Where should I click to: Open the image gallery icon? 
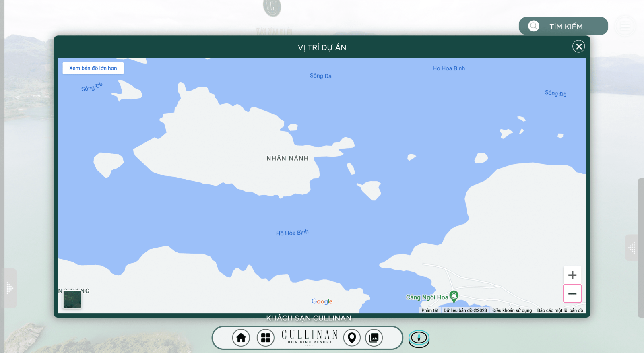tap(374, 338)
